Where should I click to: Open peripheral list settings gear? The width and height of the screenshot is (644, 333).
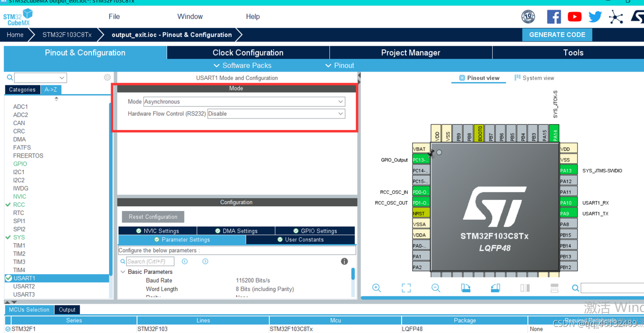coord(107,77)
